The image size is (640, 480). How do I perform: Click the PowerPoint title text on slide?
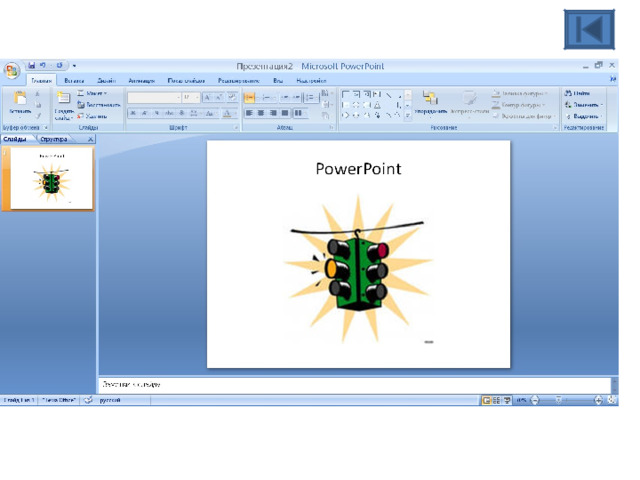(x=358, y=169)
